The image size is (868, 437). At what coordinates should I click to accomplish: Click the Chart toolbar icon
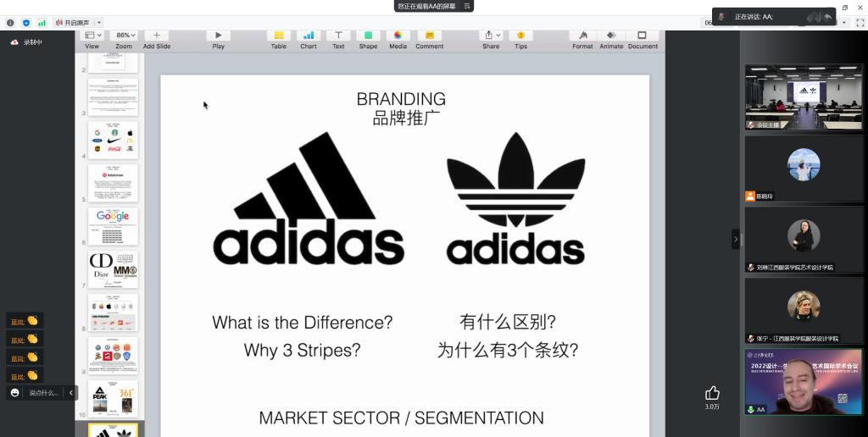coord(309,36)
